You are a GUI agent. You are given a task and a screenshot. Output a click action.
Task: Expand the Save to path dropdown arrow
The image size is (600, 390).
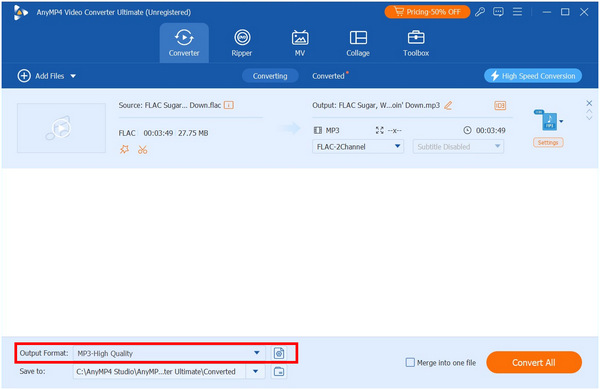point(256,371)
